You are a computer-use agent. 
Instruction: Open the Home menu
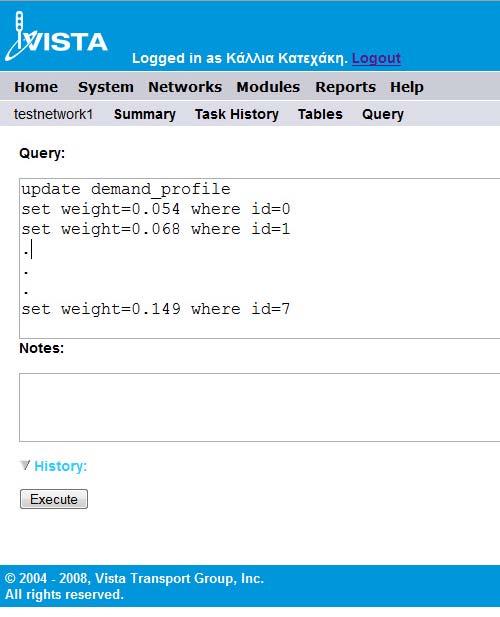[x=36, y=87]
